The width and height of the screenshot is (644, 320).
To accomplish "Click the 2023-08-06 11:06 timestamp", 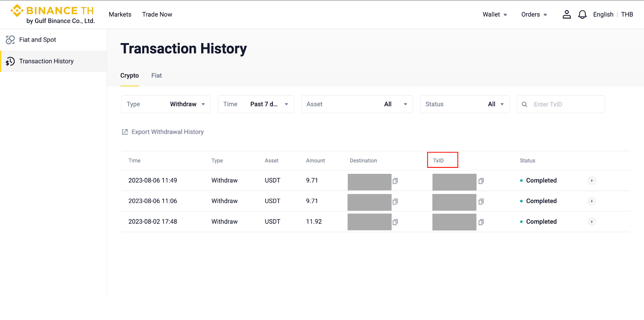I will point(153,201).
